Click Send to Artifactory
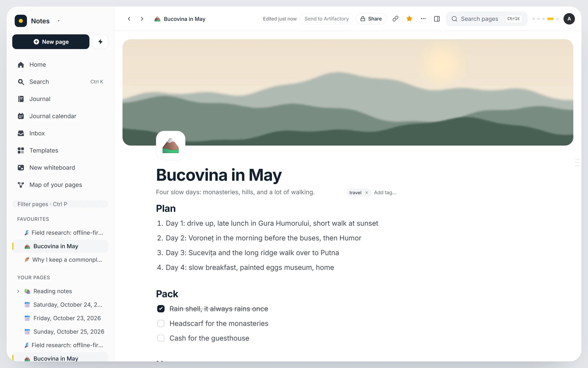 coord(326,19)
